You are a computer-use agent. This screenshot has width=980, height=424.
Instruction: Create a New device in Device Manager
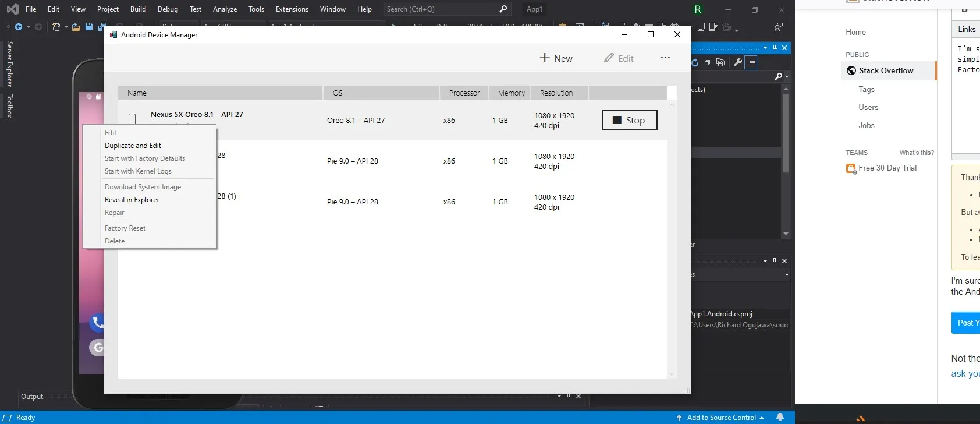coord(556,58)
